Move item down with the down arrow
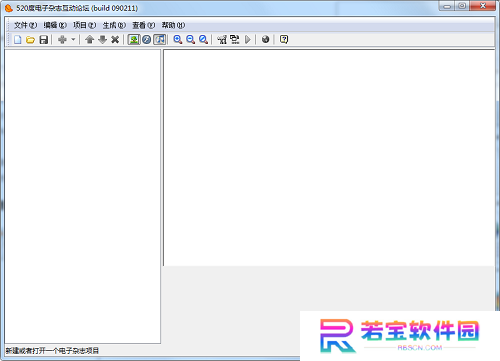 point(102,40)
